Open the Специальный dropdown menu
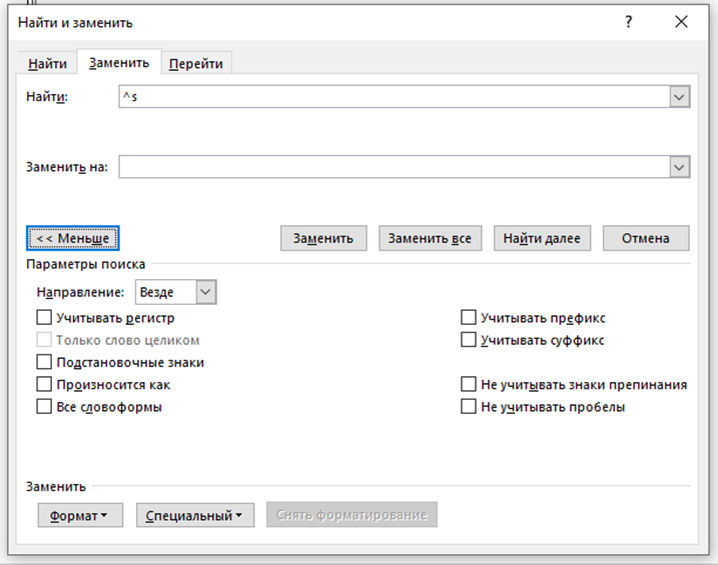Screen dimensions: 718x565 tap(195, 516)
